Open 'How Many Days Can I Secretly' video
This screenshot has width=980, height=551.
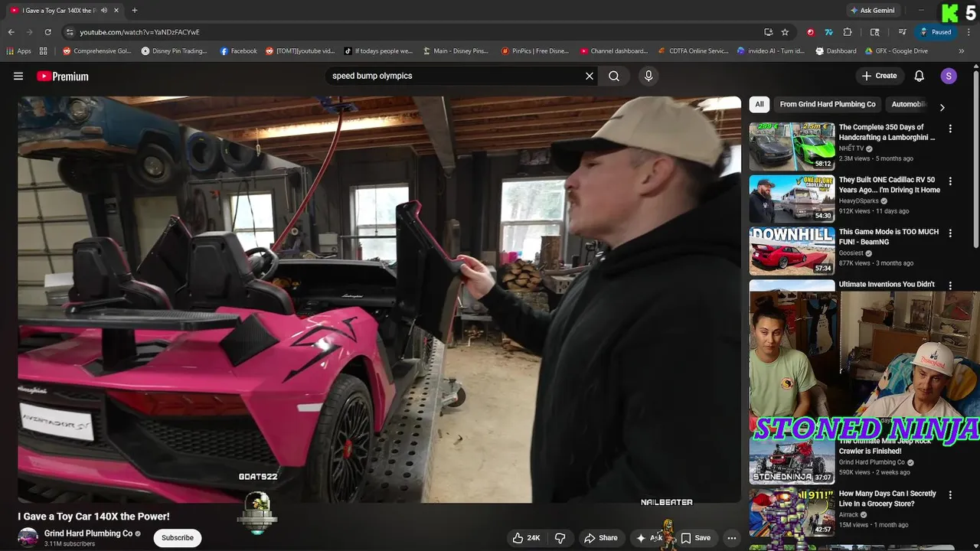point(887,499)
